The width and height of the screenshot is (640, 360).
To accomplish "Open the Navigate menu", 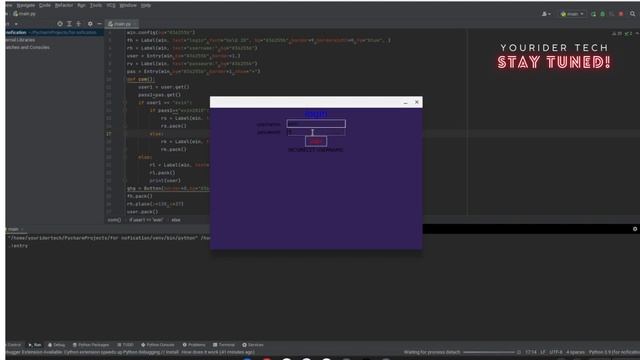I will (26, 5).
